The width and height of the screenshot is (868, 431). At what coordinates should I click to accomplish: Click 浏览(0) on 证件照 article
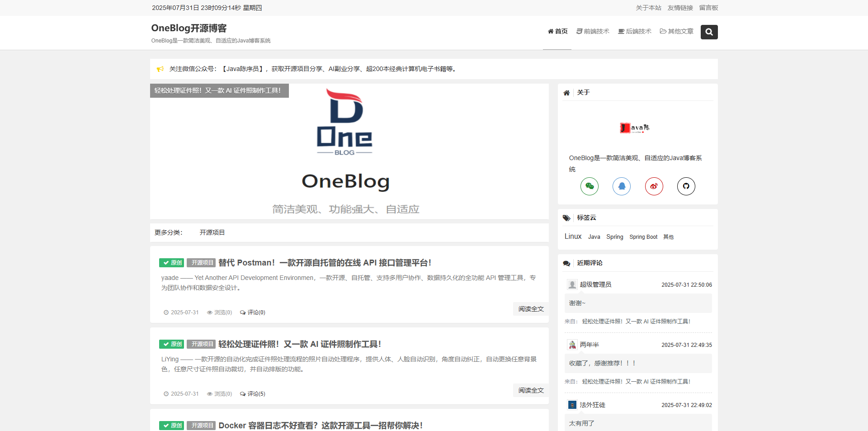point(219,394)
